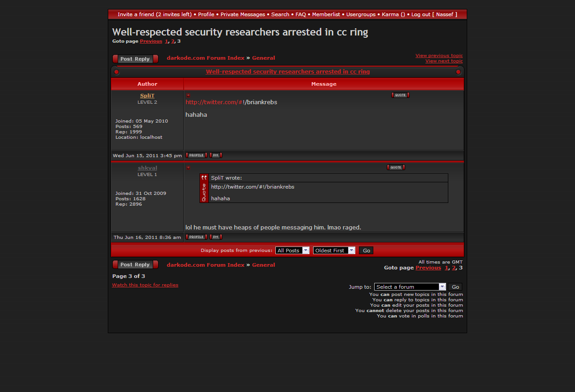Image resolution: width=575 pixels, height=392 pixels.
Task: Click post marker icon on SpliT's message
Action: [188, 95]
